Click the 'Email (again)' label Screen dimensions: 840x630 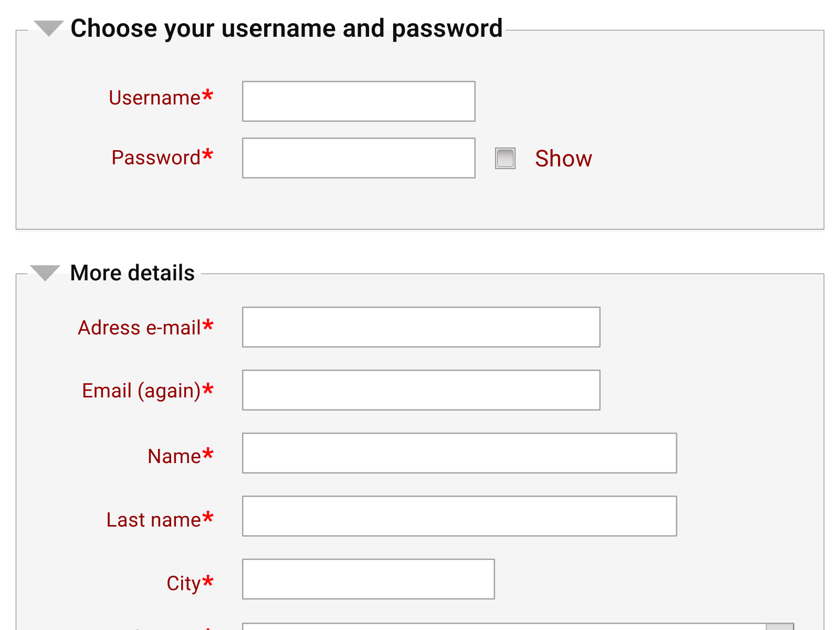tap(141, 391)
